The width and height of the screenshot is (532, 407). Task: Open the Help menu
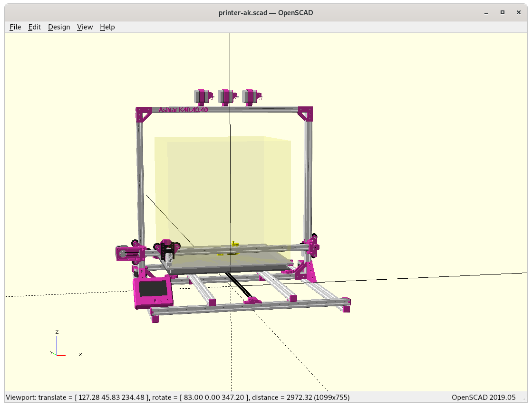tap(107, 27)
